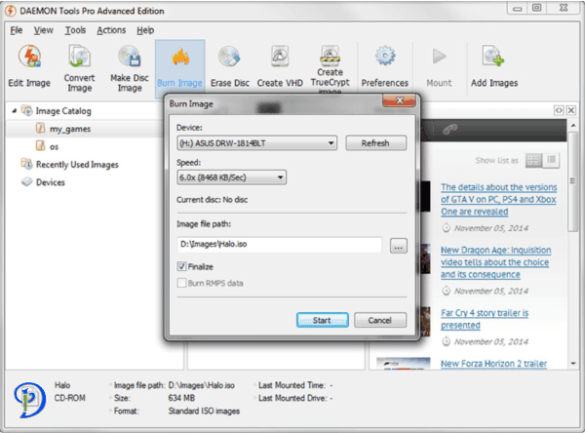The height and width of the screenshot is (433, 585).
Task: Open GTA V versions news link
Action: click(499, 200)
